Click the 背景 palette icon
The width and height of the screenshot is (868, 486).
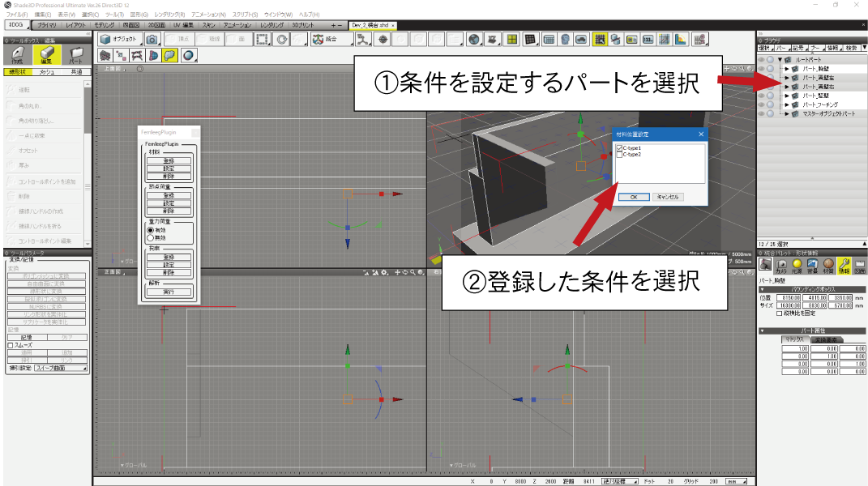tap(811, 266)
